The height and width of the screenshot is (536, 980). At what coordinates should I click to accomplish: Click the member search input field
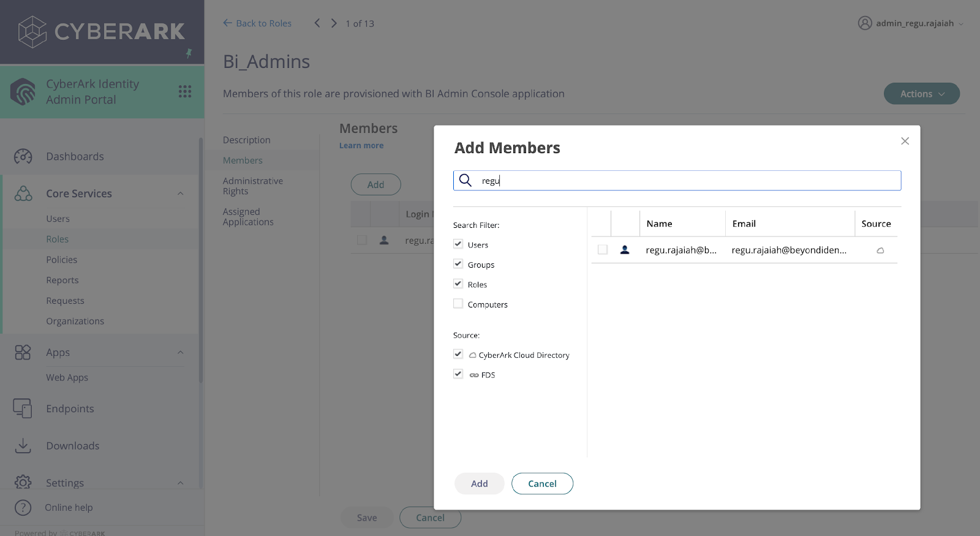[x=677, y=180]
